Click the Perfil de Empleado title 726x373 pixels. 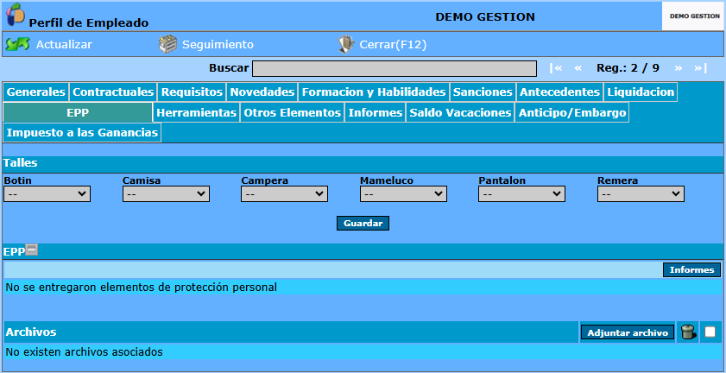[89, 23]
